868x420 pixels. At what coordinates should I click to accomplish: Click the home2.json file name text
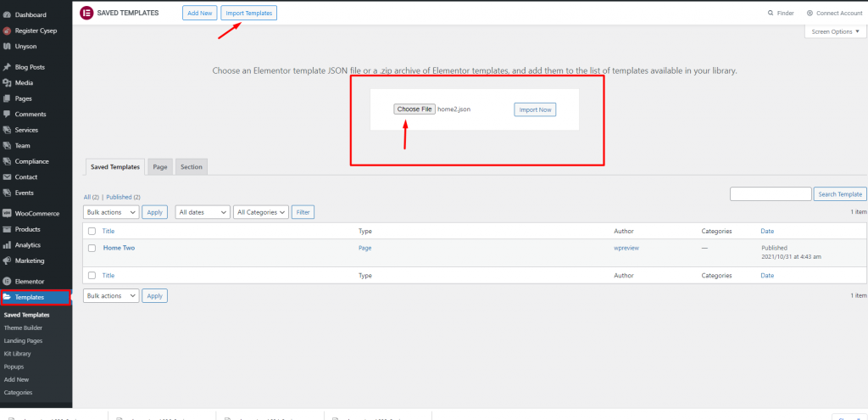coord(454,109)
